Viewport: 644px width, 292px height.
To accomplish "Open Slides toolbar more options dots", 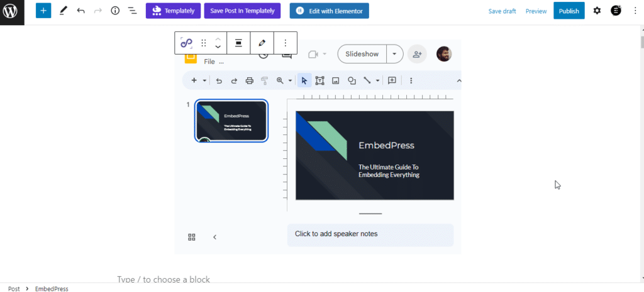I will pyautogui.click(x=411, y=81).
